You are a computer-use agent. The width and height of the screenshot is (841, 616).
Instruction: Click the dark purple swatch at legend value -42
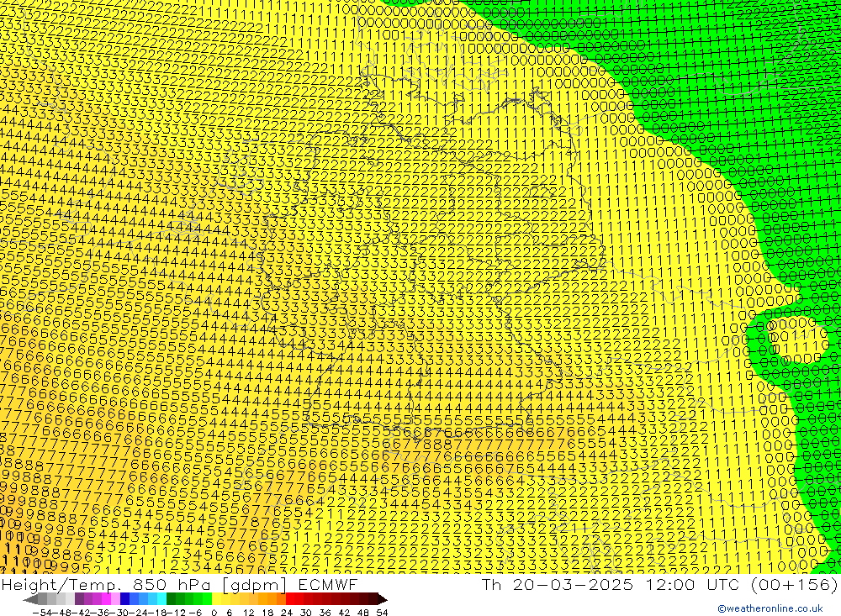click(x=79, y=599)
